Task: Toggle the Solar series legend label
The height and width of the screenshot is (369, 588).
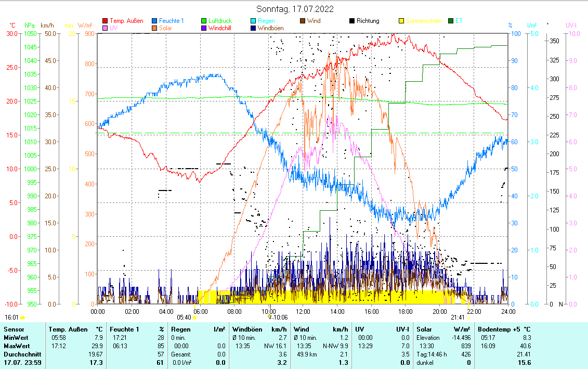Action: coord(165,28)
